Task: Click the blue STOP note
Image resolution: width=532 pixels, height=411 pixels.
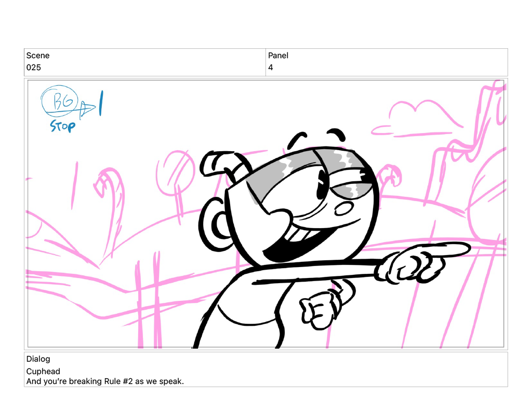Action: [x=62, y=126]
